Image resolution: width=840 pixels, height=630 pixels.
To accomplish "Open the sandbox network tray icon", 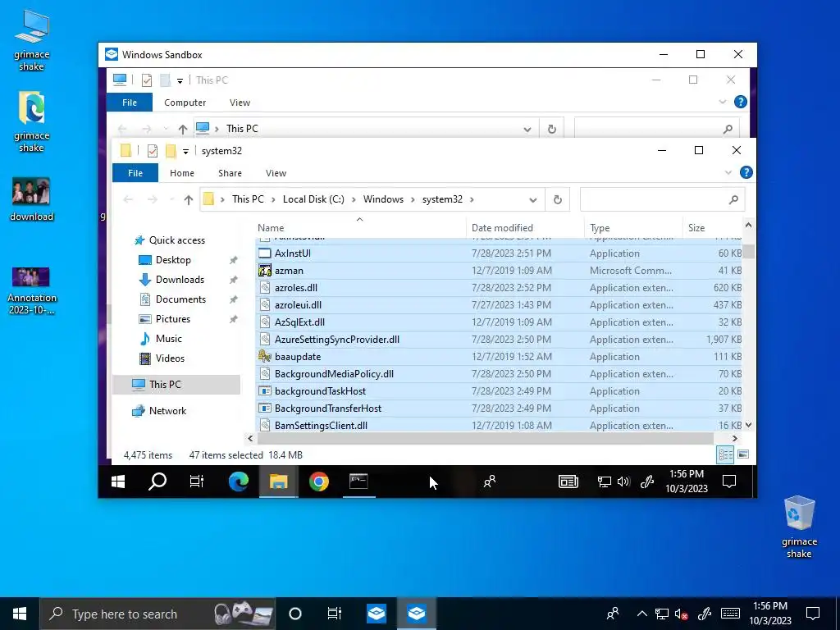I will [605, 482].
